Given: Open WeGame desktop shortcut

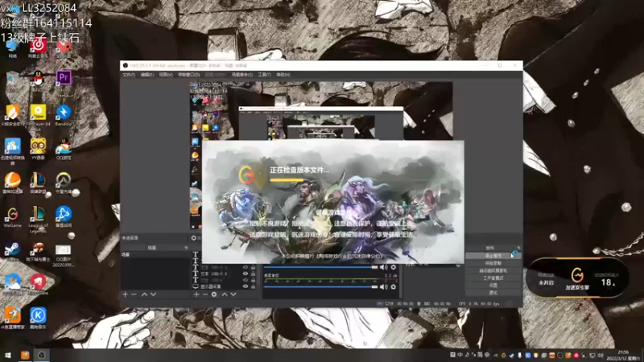Looking at the screenshot, I should coord(12,214).
